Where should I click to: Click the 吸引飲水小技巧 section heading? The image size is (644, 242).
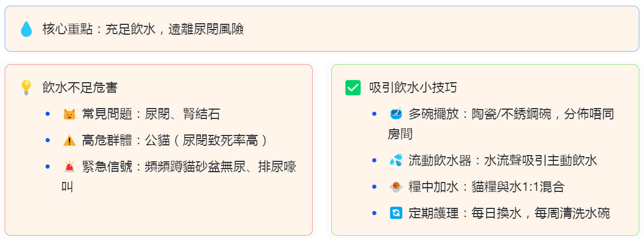coord(413,88)
